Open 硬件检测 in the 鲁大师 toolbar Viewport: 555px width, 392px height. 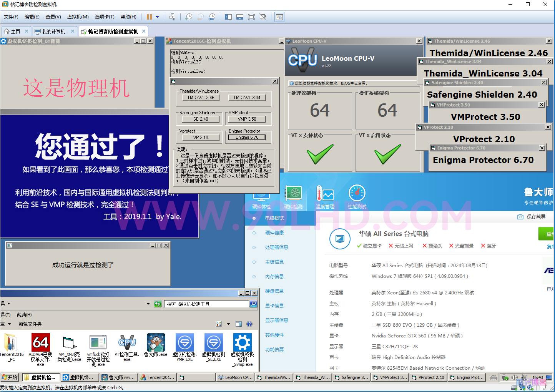pyautogui.click(x=293, y=197)
